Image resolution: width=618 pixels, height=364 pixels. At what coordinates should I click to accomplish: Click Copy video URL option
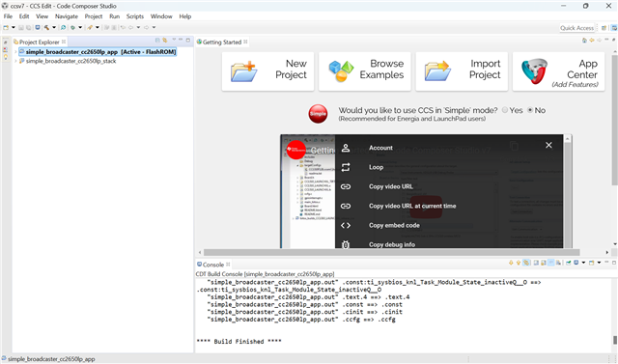[x=390, y=186]
